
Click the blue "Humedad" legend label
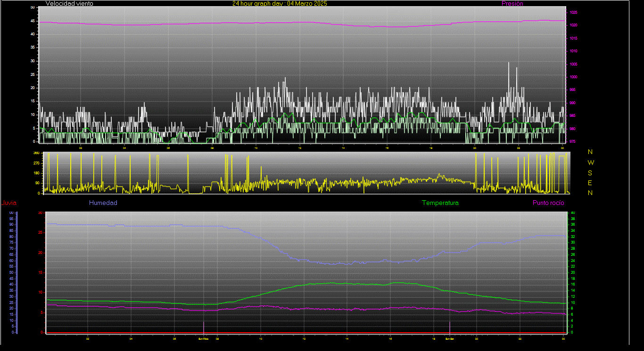(103, 203)
